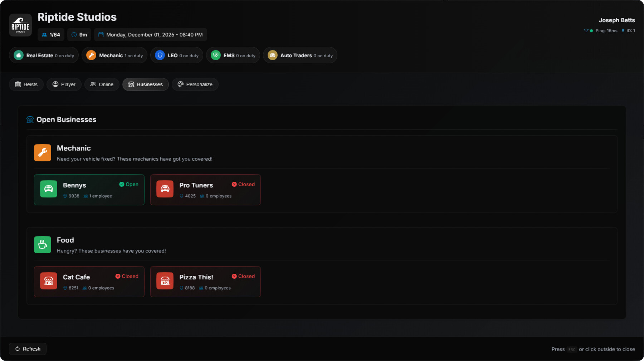Click the Mechanic 1 on duty pill
The image size is (644, 361).
[x=114, y=55]
